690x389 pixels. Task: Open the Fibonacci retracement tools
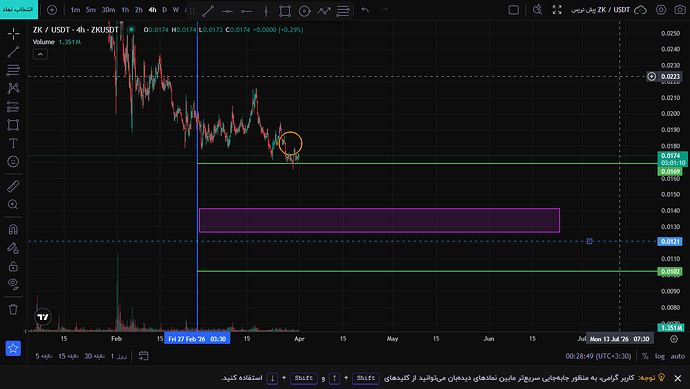(13, 70)
